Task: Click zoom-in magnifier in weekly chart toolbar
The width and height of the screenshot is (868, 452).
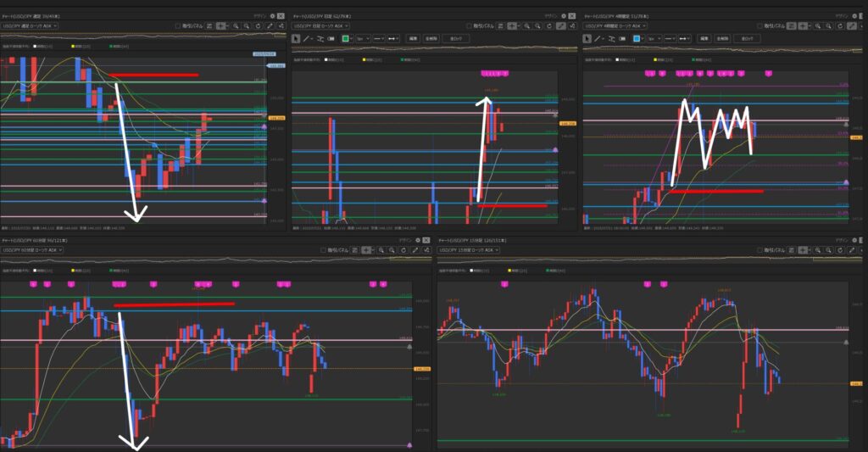Action: pos(236,26)
